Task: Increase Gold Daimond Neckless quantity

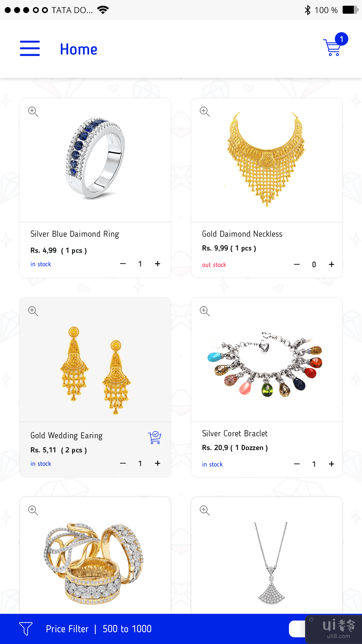Action: 331,265
